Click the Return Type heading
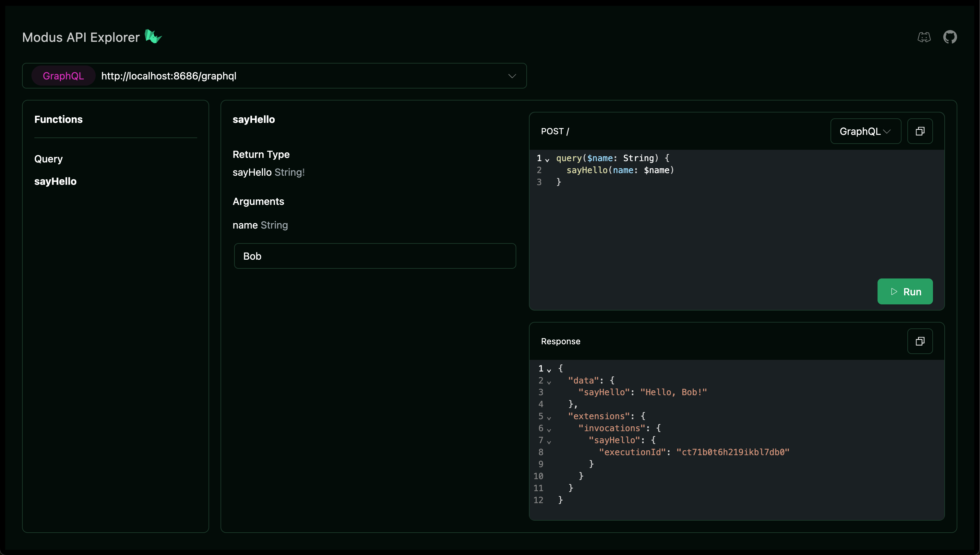This screenshot has width=980, height=555. [261, 154]
